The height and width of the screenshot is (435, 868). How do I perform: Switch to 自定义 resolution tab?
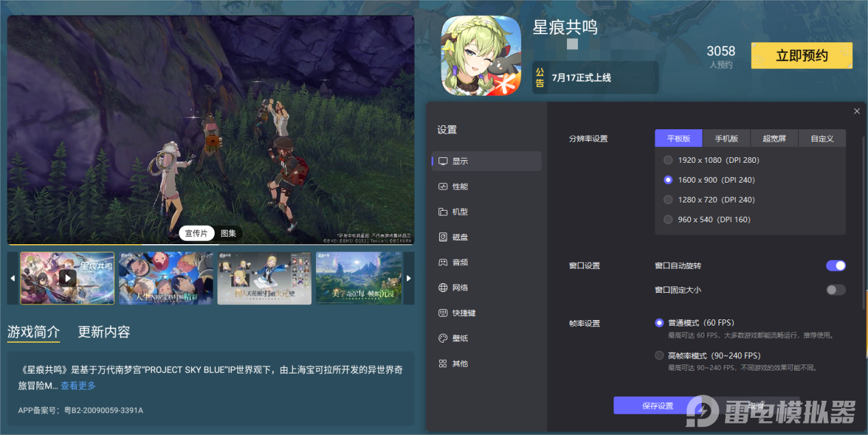(822, 138)
